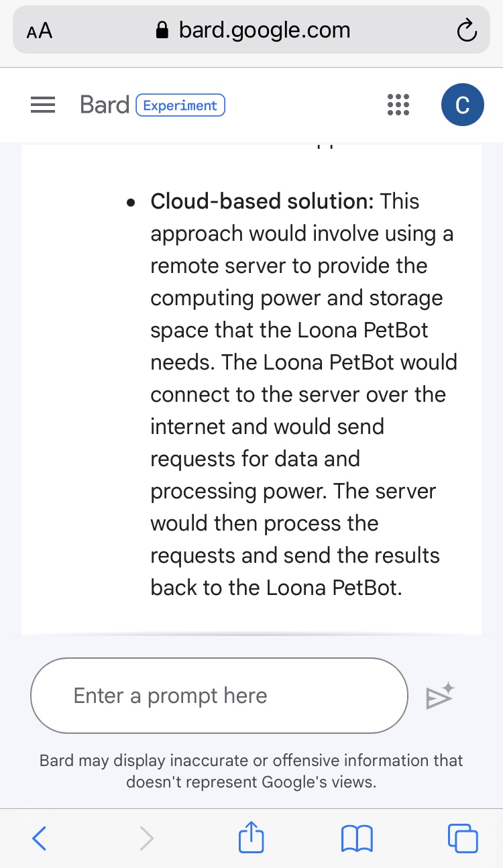Open the account avatar labeled C
This screenshot has height=868, width=503.
(x=462, y=105)
